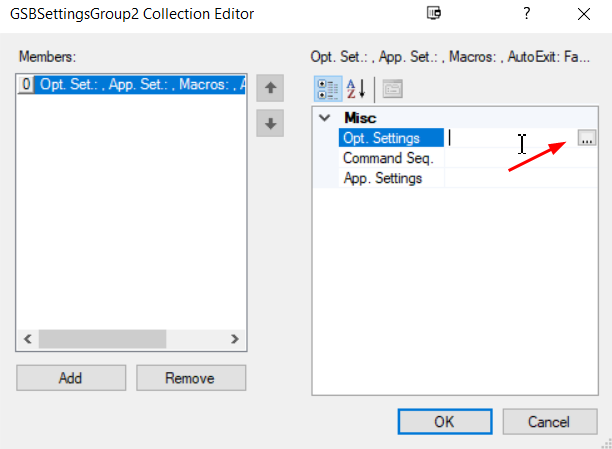Remove the selected member
Screen dimensions: 612x449
[190, 378]
